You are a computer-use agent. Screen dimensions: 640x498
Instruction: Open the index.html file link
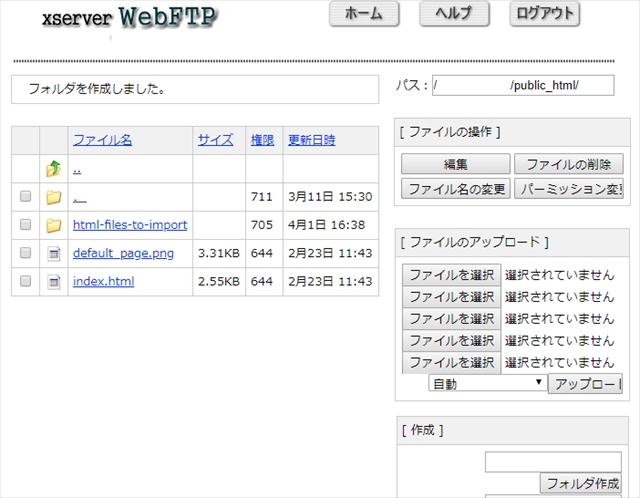[x=103, y=281]
